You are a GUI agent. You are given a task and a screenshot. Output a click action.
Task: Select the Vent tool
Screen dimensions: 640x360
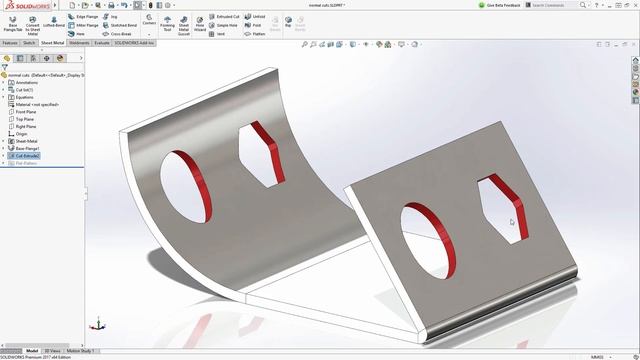pos(217,34)
